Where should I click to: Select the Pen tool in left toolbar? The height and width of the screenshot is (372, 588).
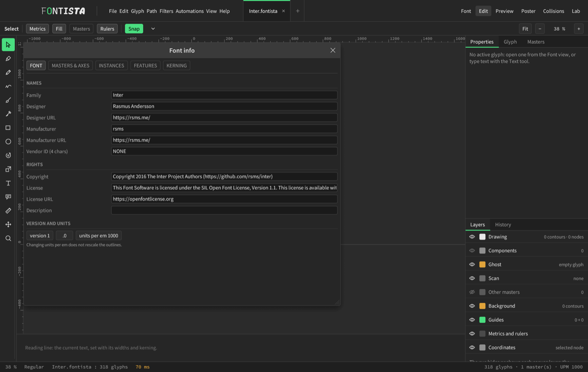pos(8,58)
